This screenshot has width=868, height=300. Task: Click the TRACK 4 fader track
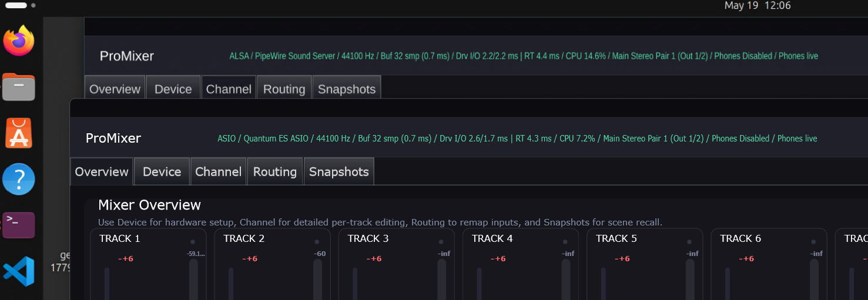tap(480, 284)
